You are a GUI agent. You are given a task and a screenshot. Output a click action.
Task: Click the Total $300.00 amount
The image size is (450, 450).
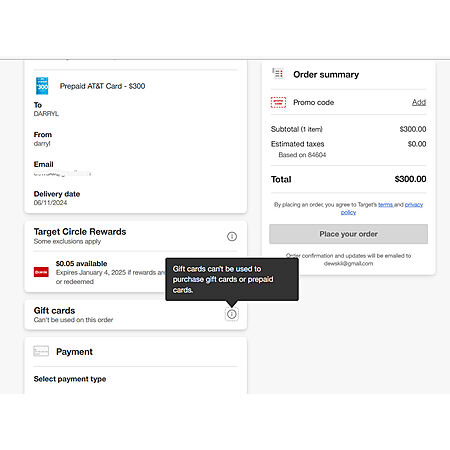point(410,179)
